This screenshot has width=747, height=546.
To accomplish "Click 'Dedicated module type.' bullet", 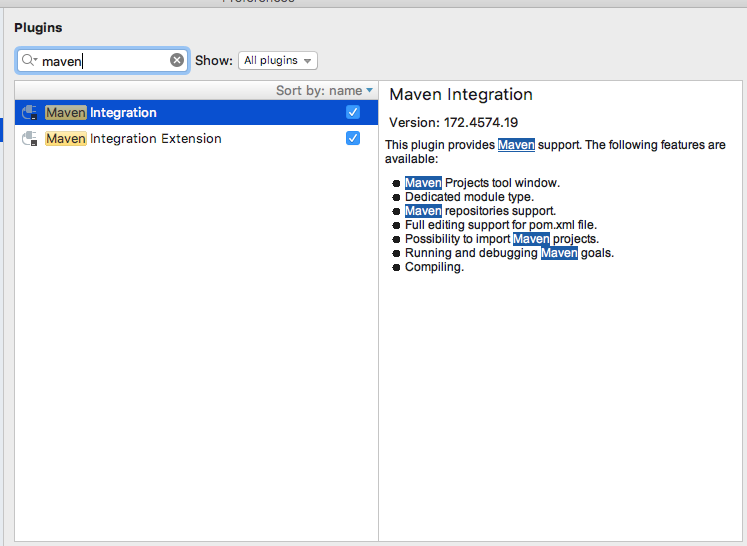I will pyautogui.click(x=469, y=197).
